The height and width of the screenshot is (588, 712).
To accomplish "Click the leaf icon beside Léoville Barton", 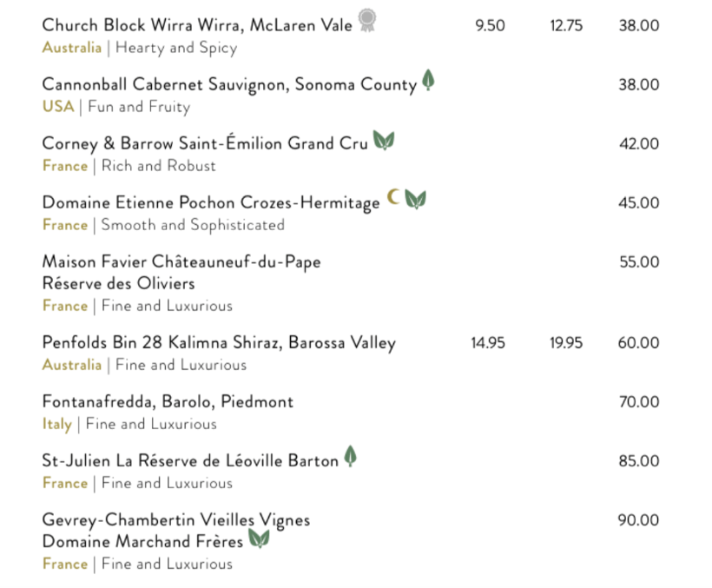I will (x=350, y=457).
